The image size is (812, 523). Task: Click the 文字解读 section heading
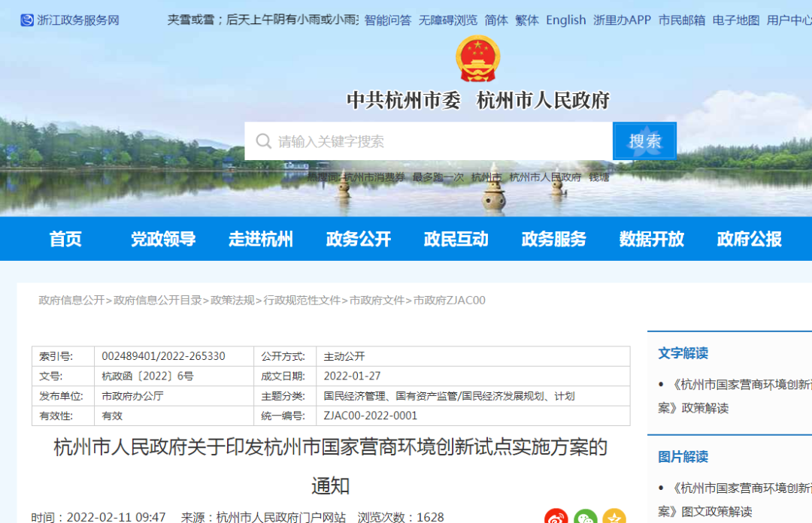[x=683, y=354]
